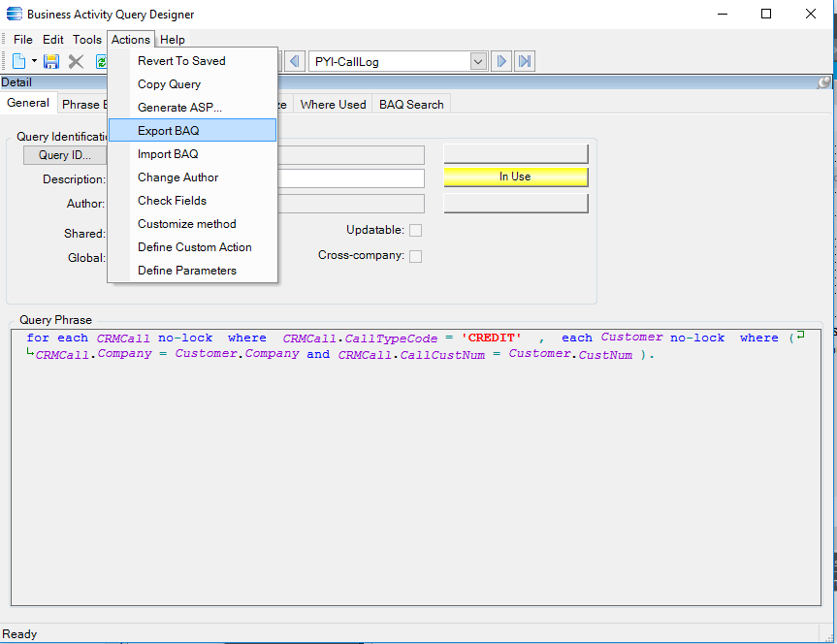837x644 pixels.
Task: Go to next record arrow
Action: (x=500, y=62)
